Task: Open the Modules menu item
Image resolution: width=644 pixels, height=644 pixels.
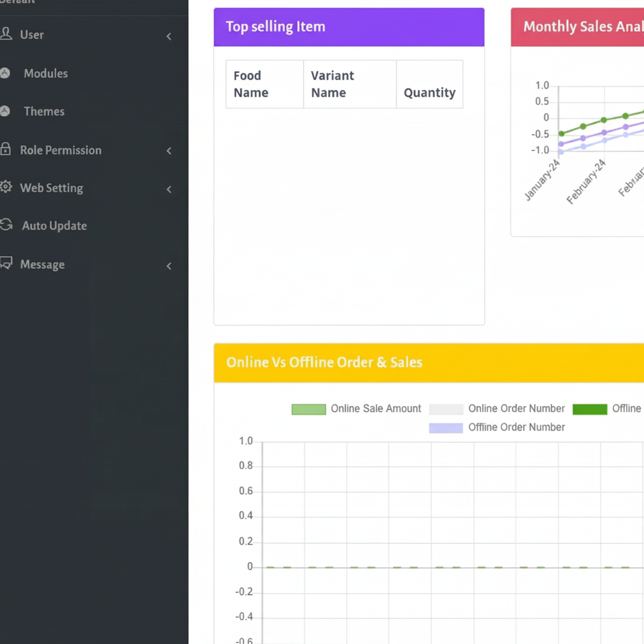Action: click(x=46, y=74)
